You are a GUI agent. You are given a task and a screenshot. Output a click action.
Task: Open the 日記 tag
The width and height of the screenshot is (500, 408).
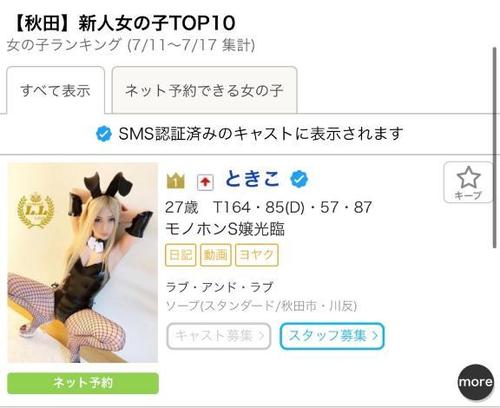pyautogui.click(x=180, y=255)
